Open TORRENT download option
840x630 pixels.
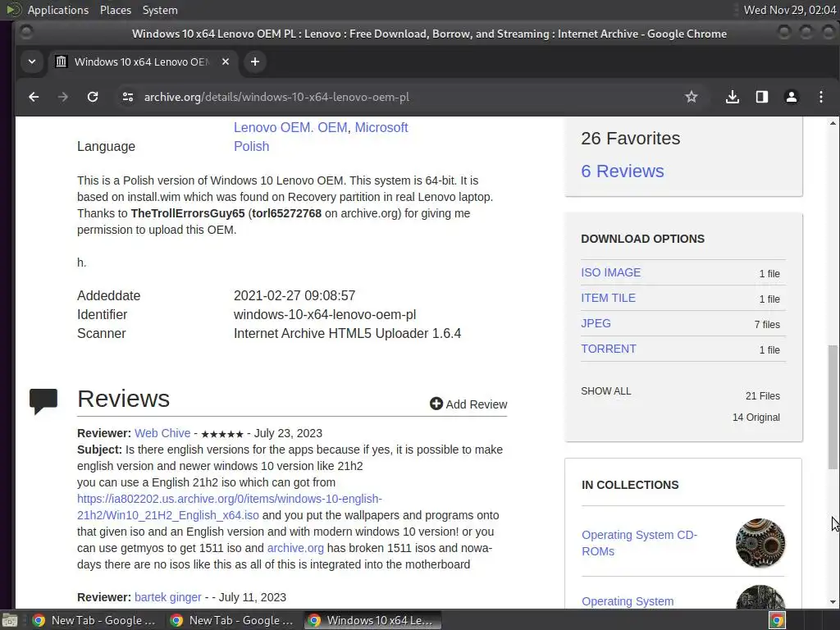(609, 349)
